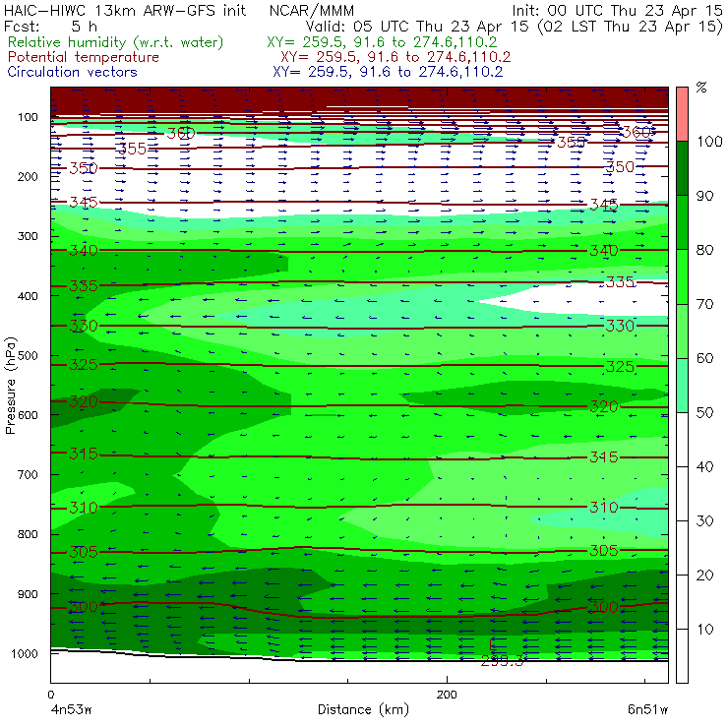Click the '80' color bar label
This screenshot has width=728, height=728.
click(x=704, y=250)
